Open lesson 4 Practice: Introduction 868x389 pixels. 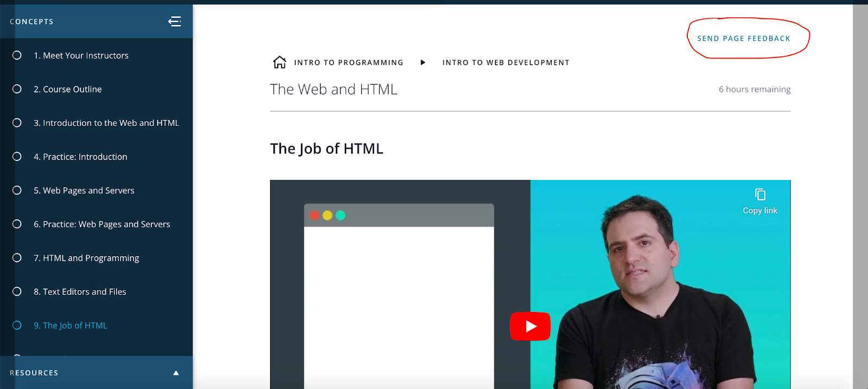click(x=80, y=157)
